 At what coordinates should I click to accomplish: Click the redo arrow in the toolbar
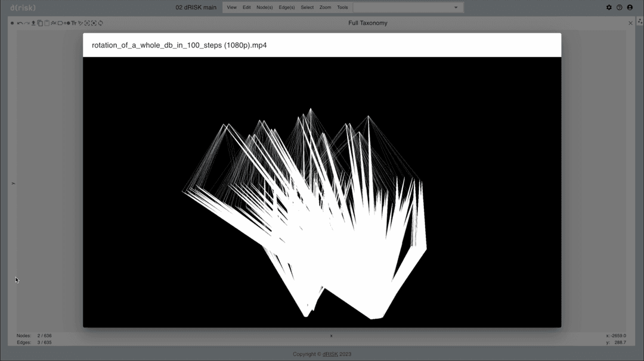27,23
